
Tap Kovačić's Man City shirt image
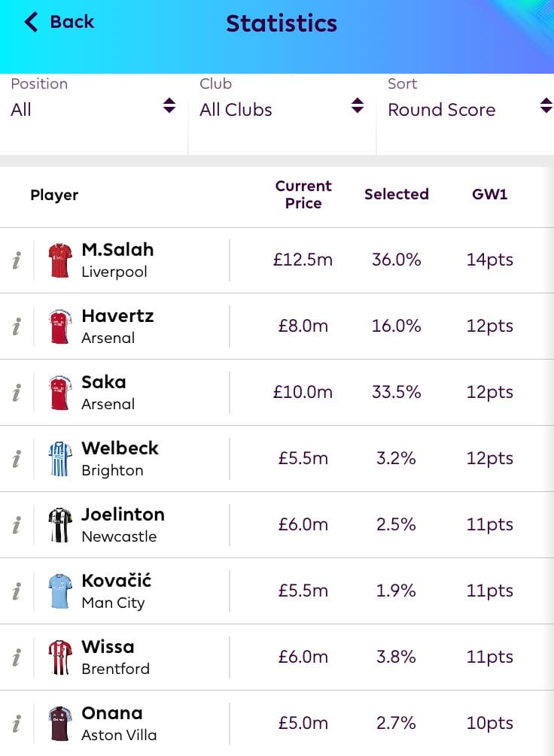point(60,591)
